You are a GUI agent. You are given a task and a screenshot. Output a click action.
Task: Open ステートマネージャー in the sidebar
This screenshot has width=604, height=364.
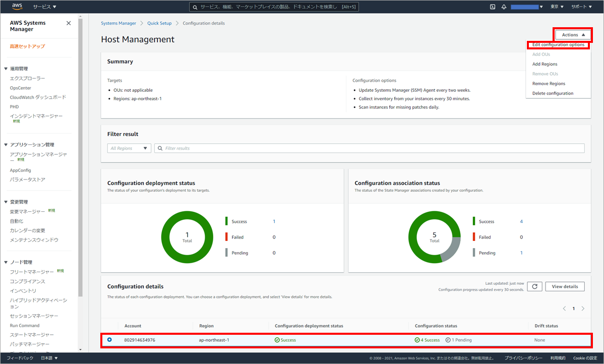pos(32,335)
